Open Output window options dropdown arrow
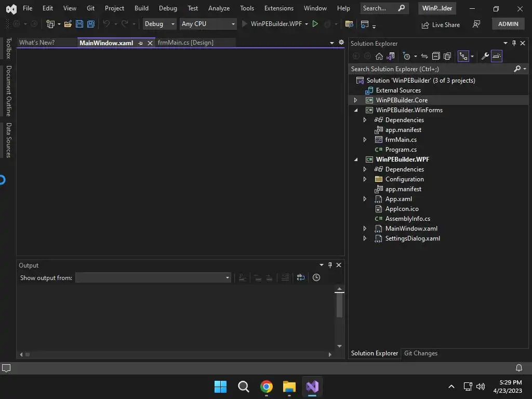The image size is (532, 399). tap(321, 265)
